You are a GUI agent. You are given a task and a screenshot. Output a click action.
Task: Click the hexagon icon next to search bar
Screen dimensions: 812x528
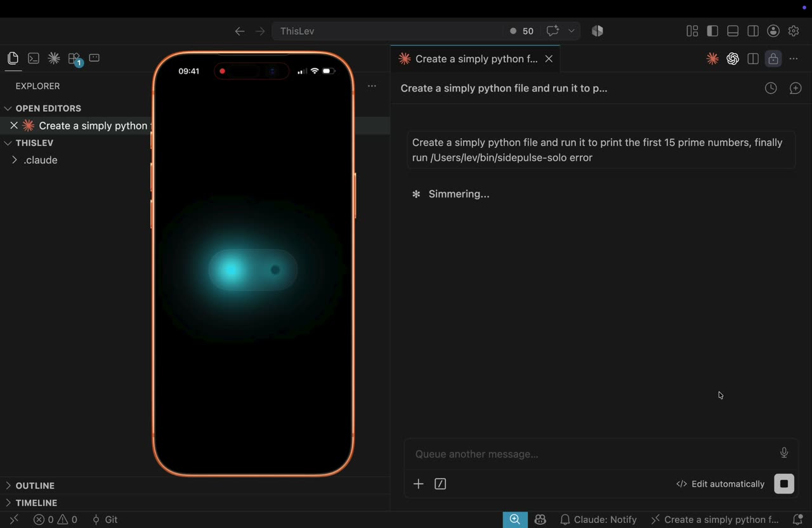pos(597,31)
